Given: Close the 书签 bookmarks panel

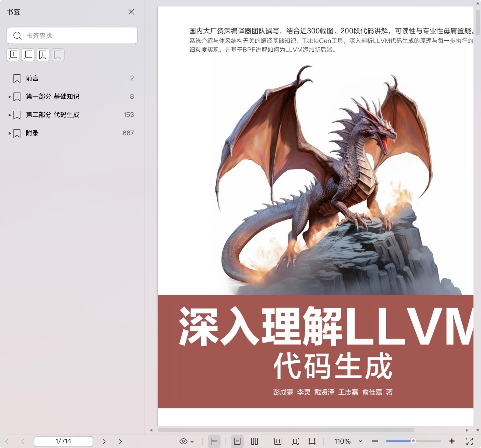Looking at the screenshot, I should click(x=131, y=12).
